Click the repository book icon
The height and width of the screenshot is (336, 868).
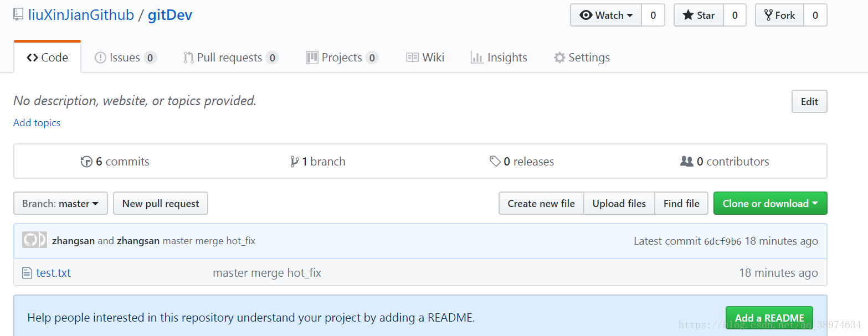[18, 15]
